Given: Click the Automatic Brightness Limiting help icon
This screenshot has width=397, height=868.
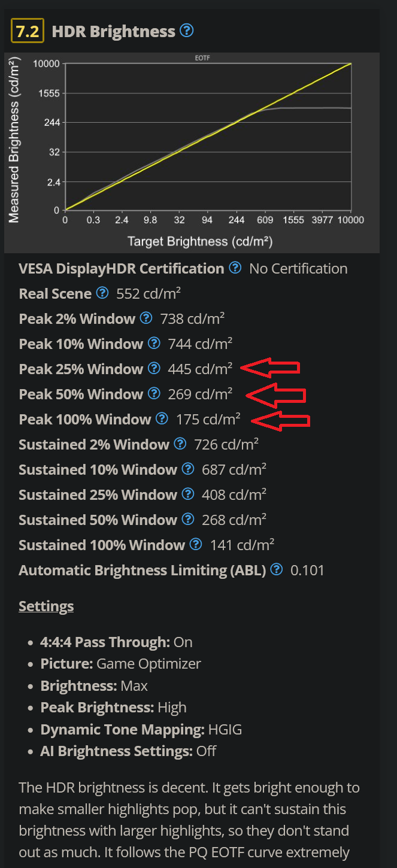Looking at the screenshot, I should (276, 570).
